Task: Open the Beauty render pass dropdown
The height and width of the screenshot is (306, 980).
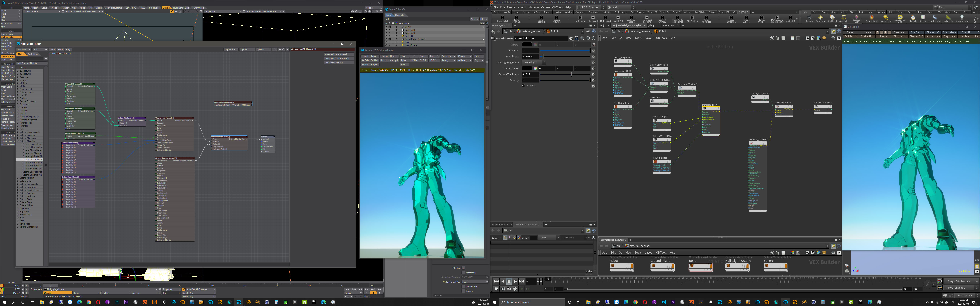Action: pyautogui.click(x=448, y=60)
